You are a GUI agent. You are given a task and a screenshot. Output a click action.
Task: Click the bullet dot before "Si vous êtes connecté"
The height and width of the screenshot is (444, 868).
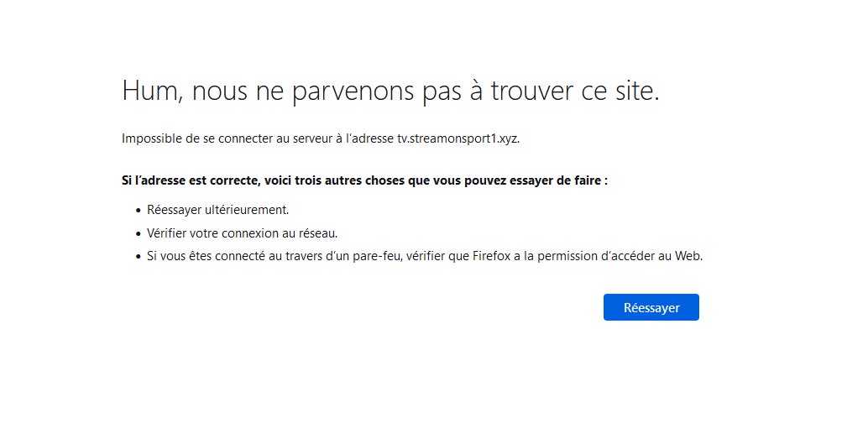click(x=138, y=258)
